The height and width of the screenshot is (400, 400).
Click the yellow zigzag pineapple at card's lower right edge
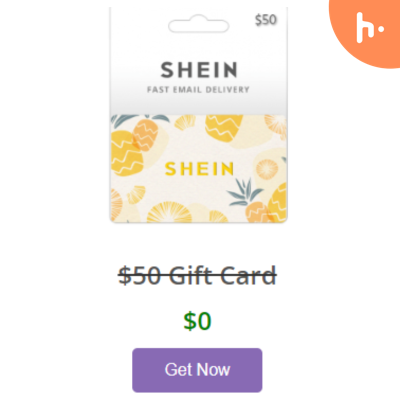point(279,202)
